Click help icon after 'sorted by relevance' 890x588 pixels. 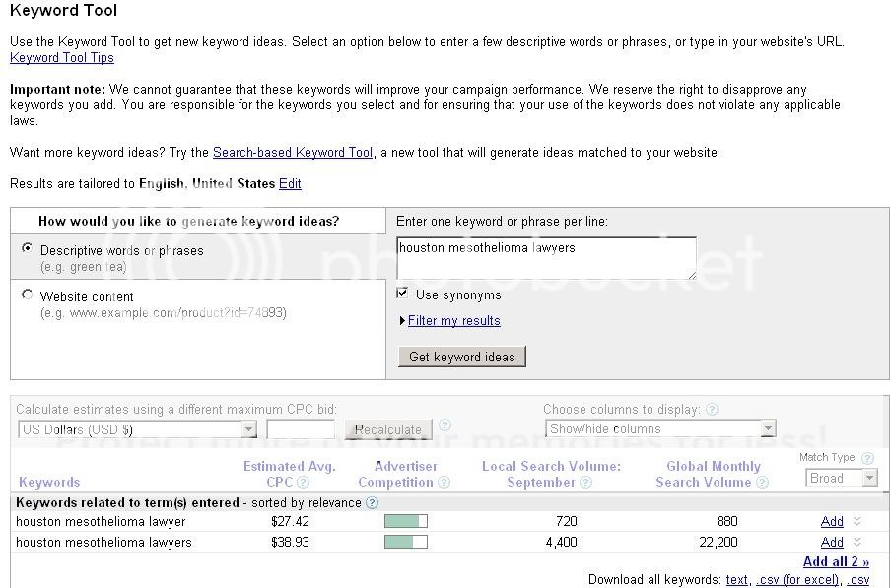[372, 503]
